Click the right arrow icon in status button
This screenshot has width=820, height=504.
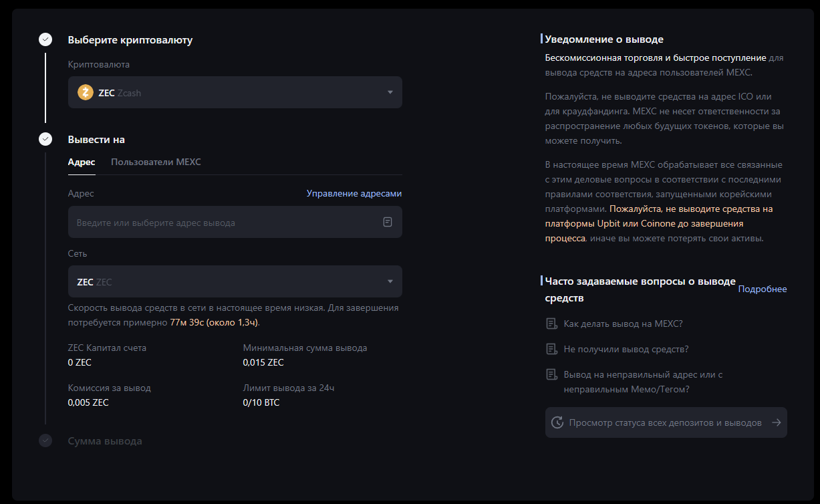[776, 422]
